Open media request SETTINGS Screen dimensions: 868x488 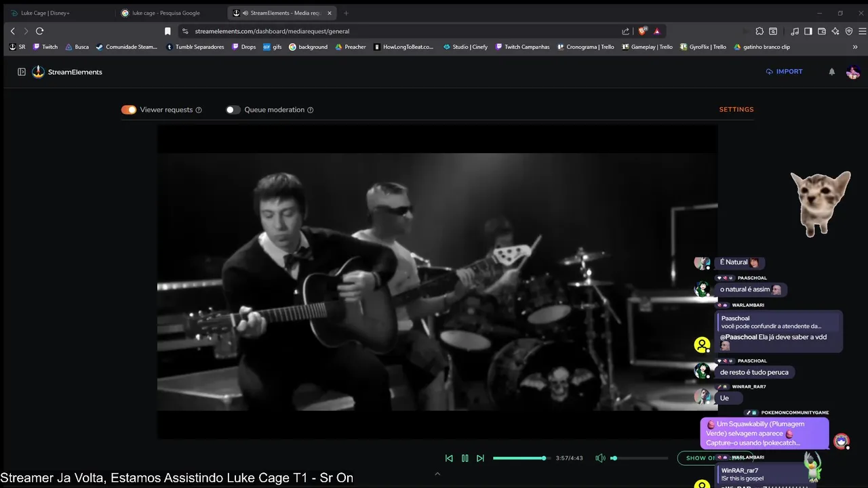tap(736, 109)
